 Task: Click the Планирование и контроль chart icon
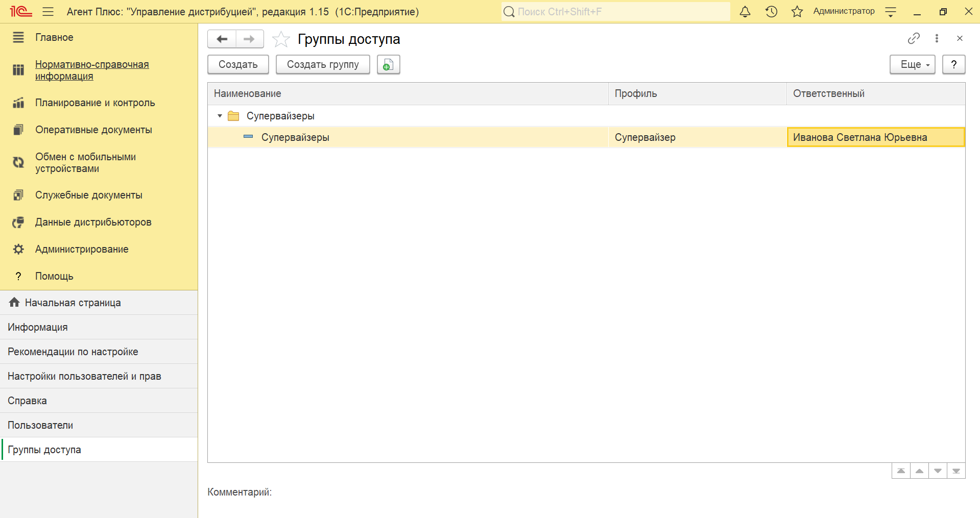coord(18,103)
